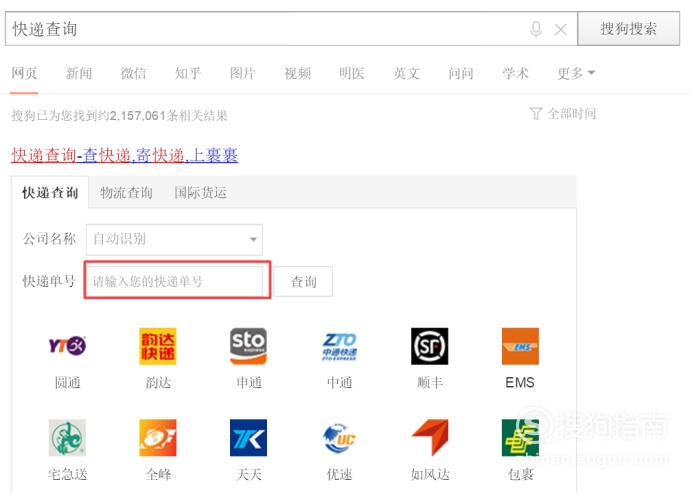Go to the 知乎 tab
This screenshot has height=493, width=692.
pos(188,73)
